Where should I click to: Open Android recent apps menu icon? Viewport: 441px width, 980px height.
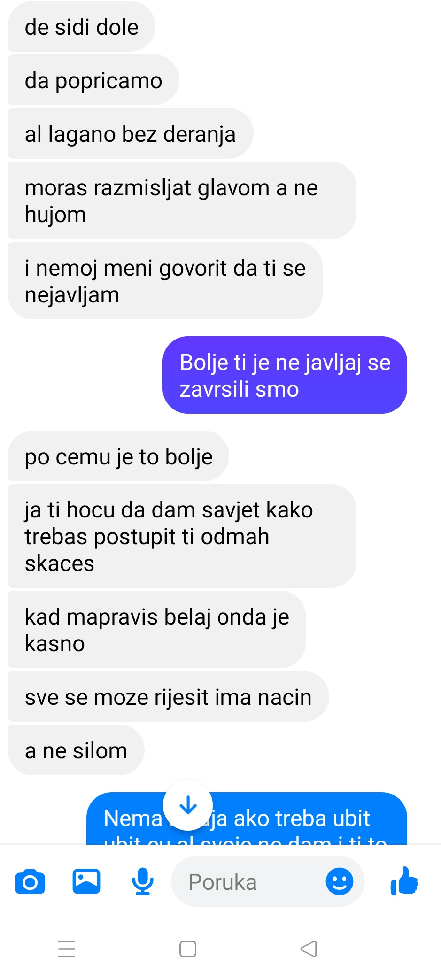67,949
